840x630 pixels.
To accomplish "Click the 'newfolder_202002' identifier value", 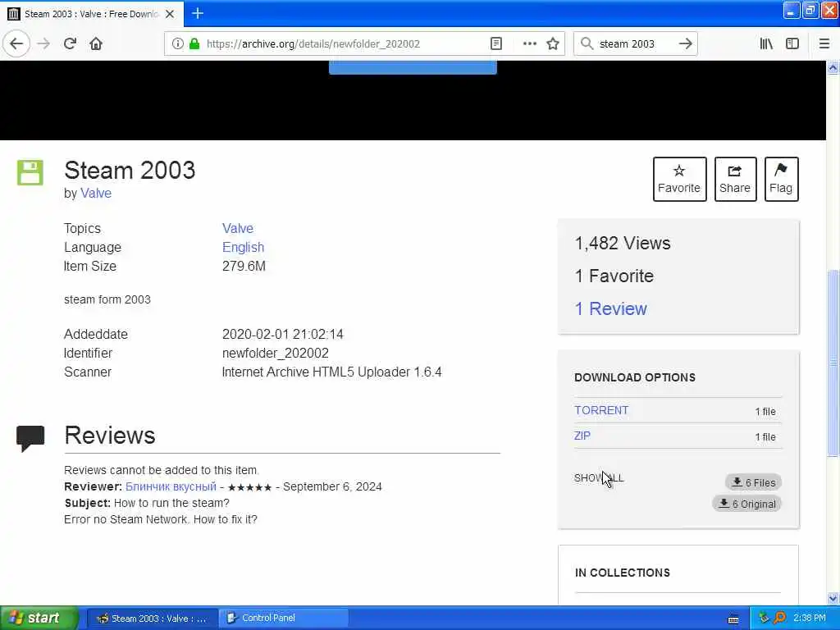I will tap(276, 353).
